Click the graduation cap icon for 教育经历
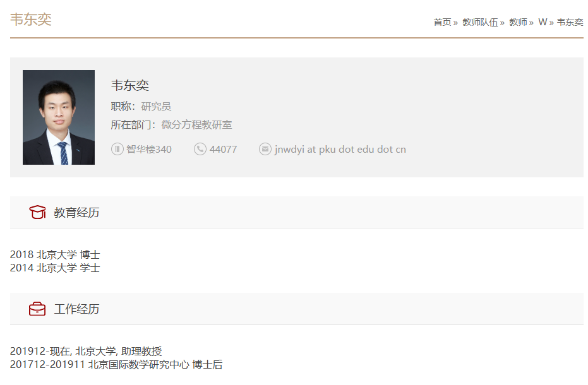588x385 pixels. pyautogui.click(x=37, y=213)
